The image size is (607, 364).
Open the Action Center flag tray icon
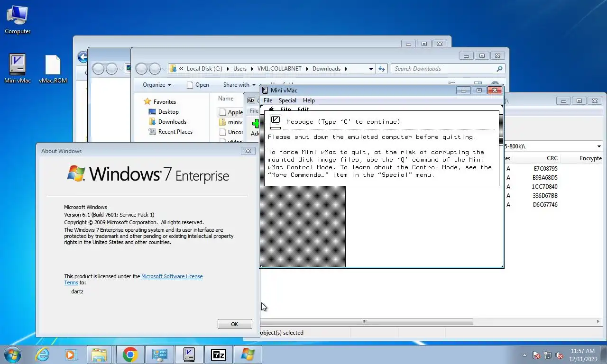pos(536,355)
